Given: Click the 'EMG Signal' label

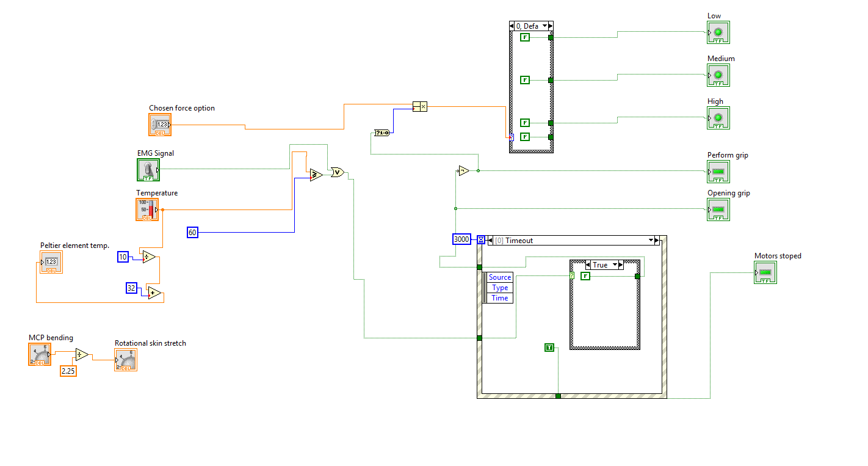Looking at the screenshot, I should [156, 153].
